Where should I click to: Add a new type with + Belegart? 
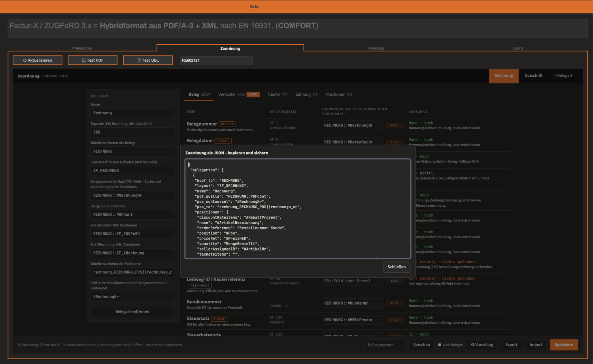563,75
